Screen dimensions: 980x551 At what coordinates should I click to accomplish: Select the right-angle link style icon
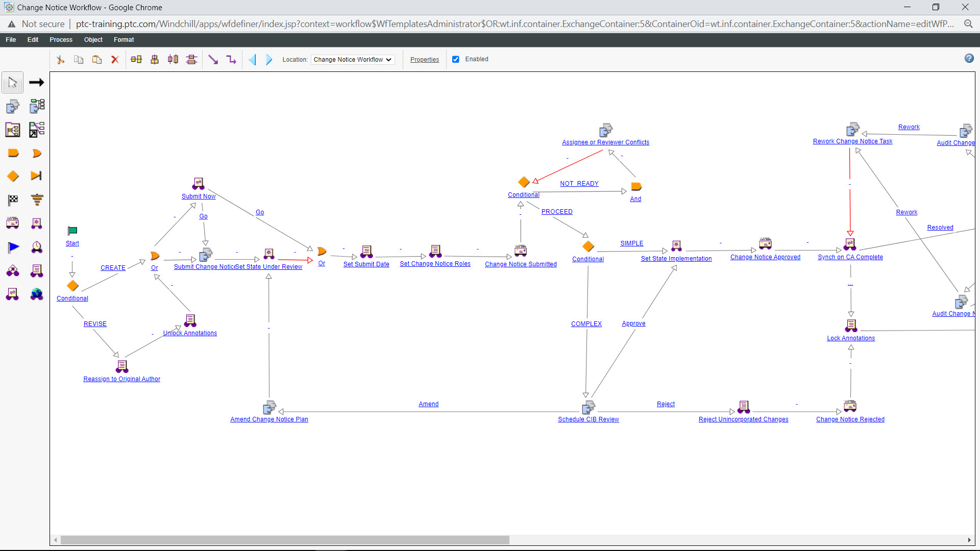point(231,60)
